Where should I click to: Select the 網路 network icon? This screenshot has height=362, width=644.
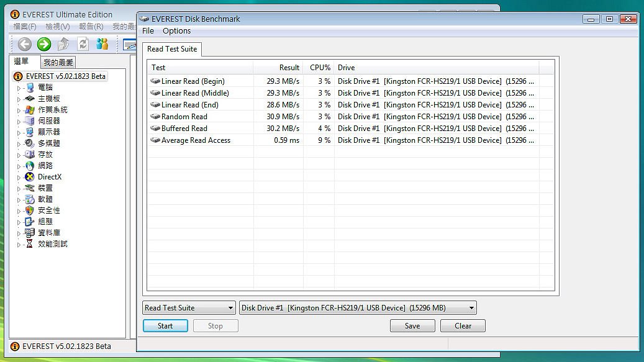pyautogui.click(x=30, y=166)
